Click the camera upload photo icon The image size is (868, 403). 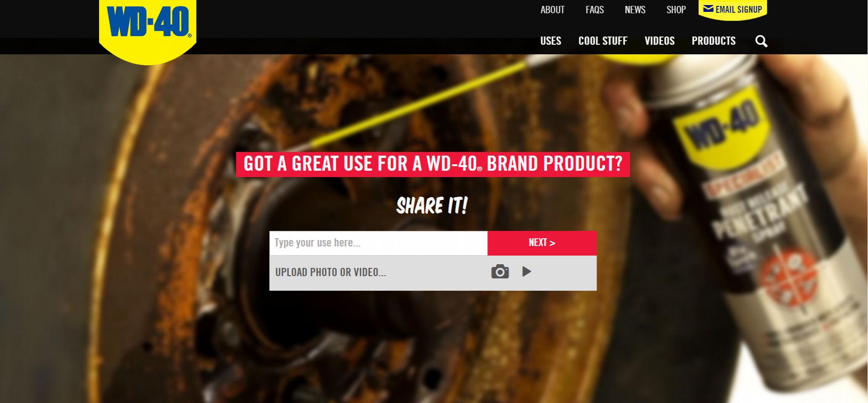[x=500, y=272]
